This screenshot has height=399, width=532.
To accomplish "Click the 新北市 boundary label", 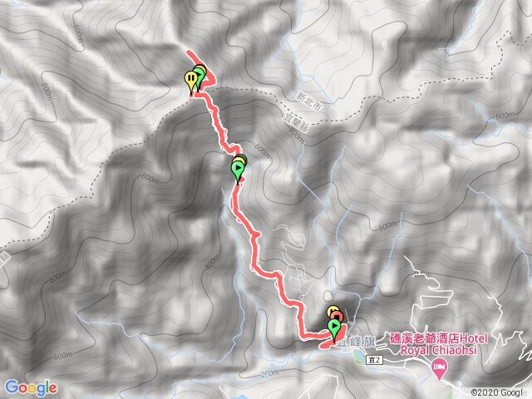I will pos(308,101).
